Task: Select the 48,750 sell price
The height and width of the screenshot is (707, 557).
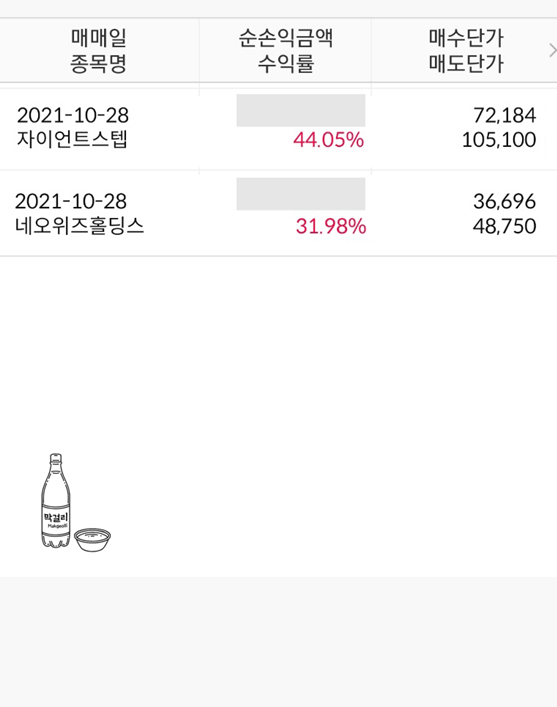Action: [505, 226]
